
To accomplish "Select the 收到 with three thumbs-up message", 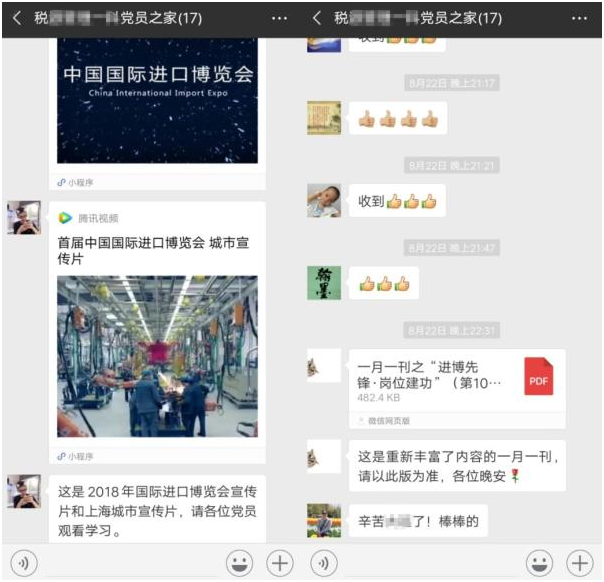I will [x=398, y=201].
